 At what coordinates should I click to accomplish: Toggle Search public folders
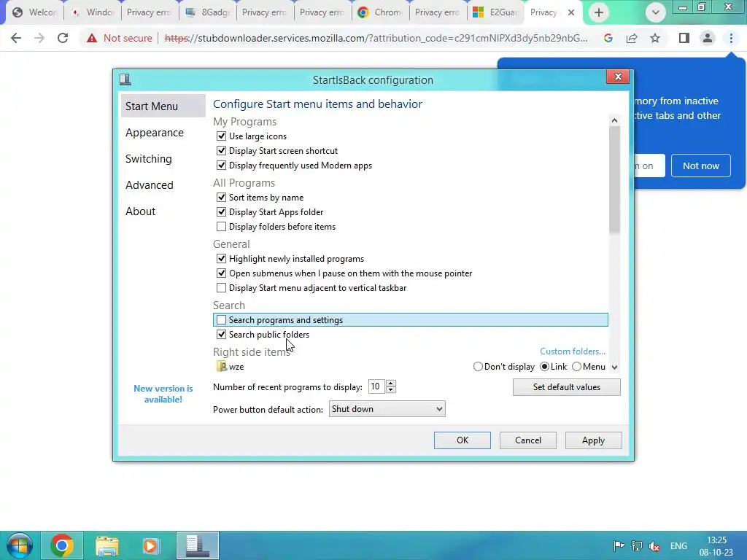pyautogui.click(x=221, y=334)
